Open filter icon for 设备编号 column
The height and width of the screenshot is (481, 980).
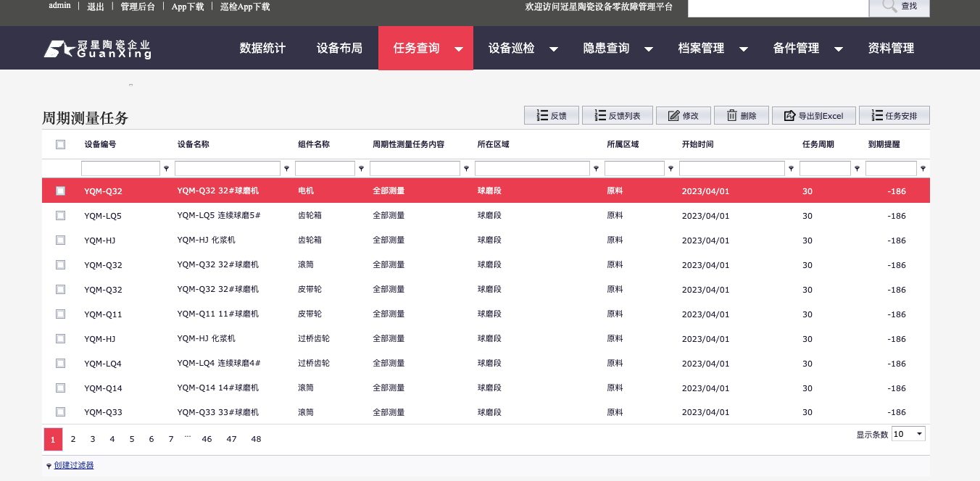167,169
